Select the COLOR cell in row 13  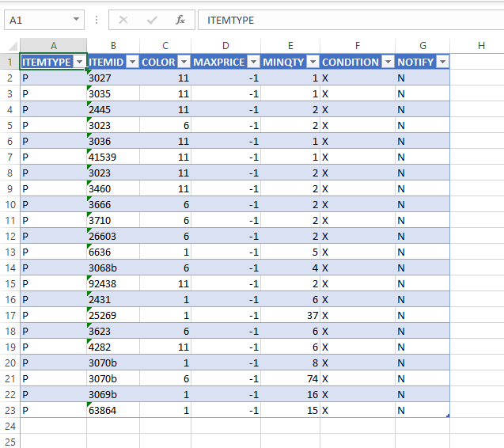pos(165,252)
